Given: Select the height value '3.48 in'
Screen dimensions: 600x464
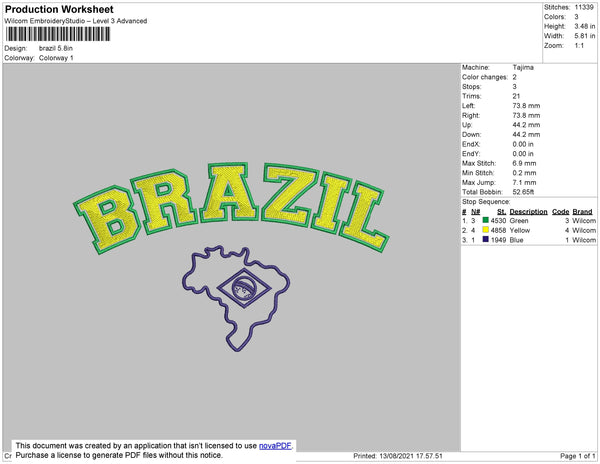Looking at the screenshot, I should [x=585, y=26].
